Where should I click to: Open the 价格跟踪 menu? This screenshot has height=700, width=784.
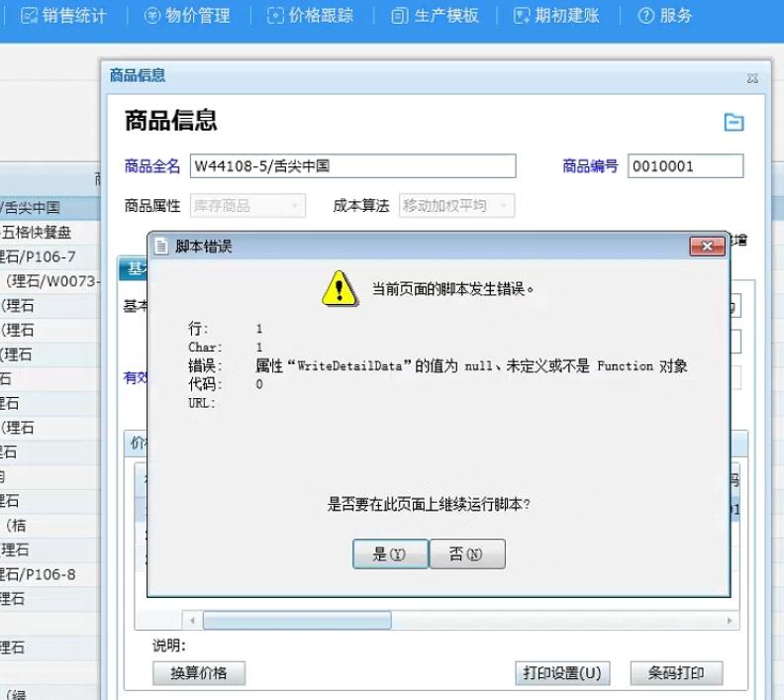(x=311, y=16)
